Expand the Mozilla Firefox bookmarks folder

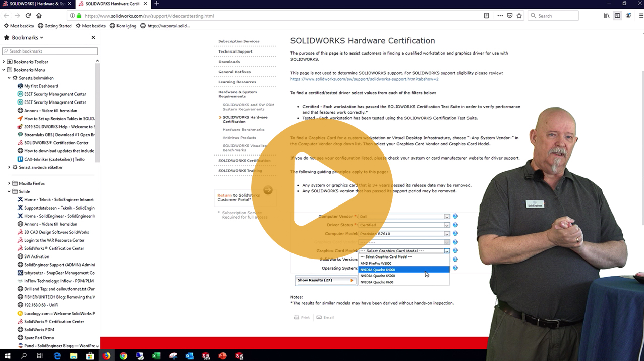pos(9,184)
